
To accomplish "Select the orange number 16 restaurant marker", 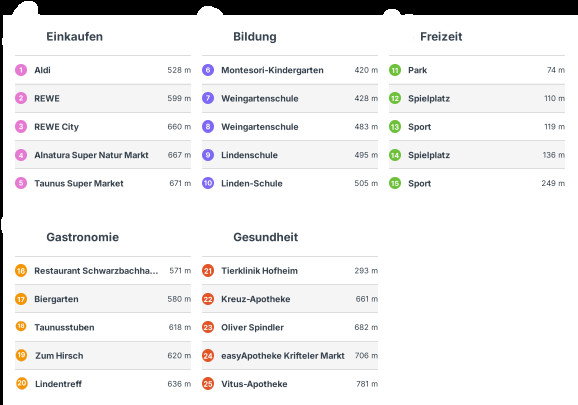I will click(x=21, y=271).
